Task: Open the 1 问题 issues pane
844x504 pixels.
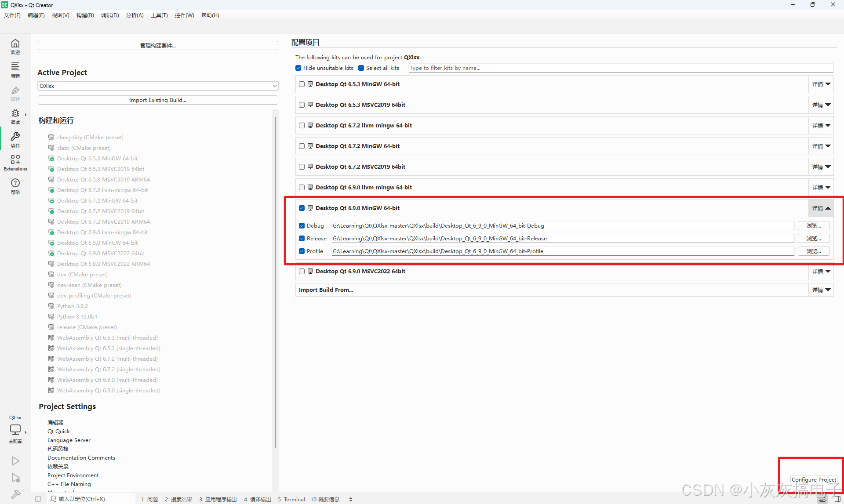Action: (149, 500)
